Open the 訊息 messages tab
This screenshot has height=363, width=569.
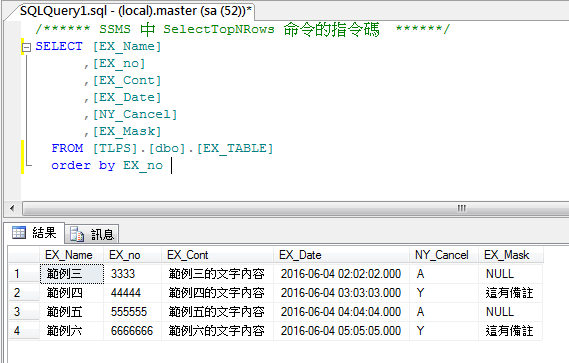92,234
